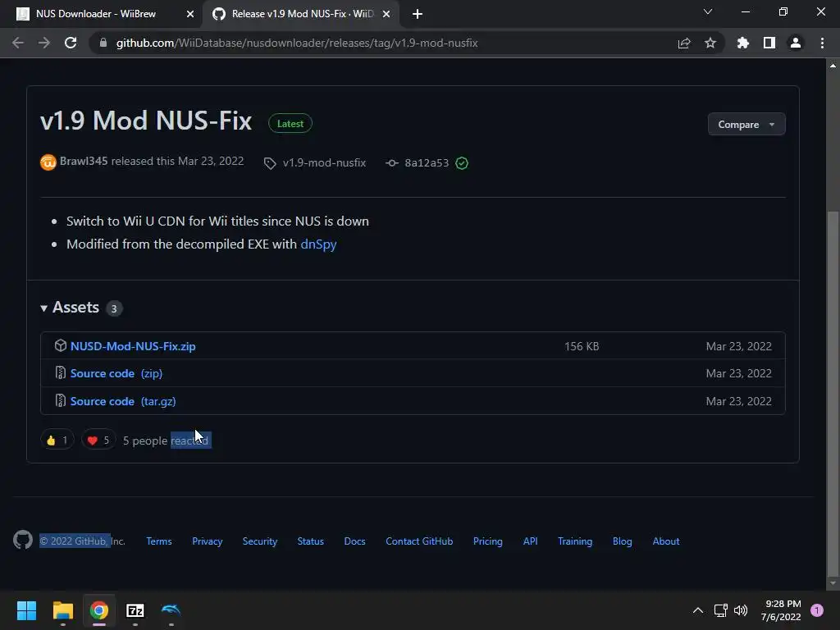Click the scrollbar up arrow
This screenshot has width=840, height=630.
coord(833,66)
